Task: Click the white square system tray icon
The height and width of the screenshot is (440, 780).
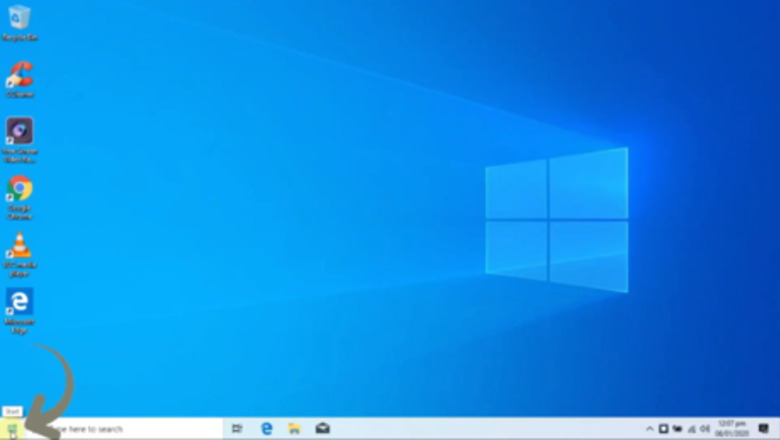Action: [663, 429]
